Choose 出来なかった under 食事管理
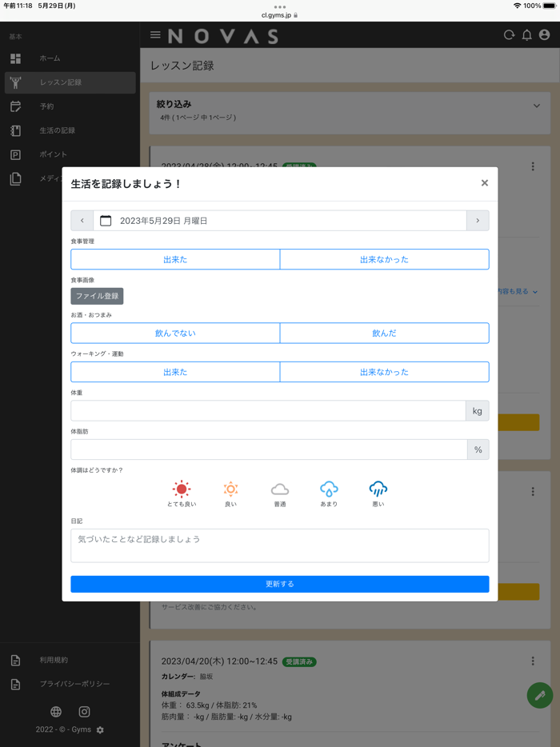This screenshot has width=560, height=747. click(x=385, y=259)
